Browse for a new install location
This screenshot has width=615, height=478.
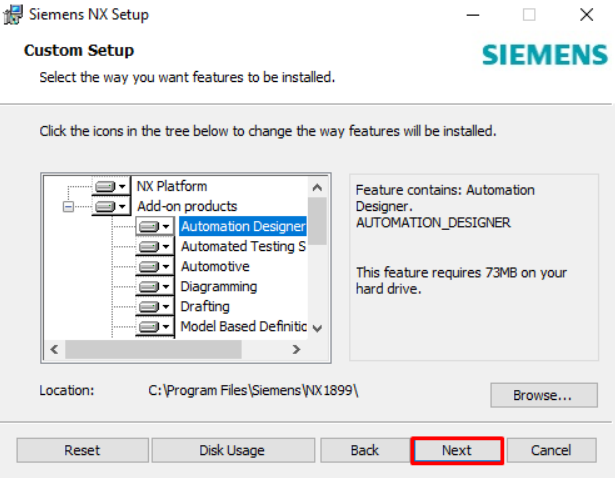[x=544, y=395]
